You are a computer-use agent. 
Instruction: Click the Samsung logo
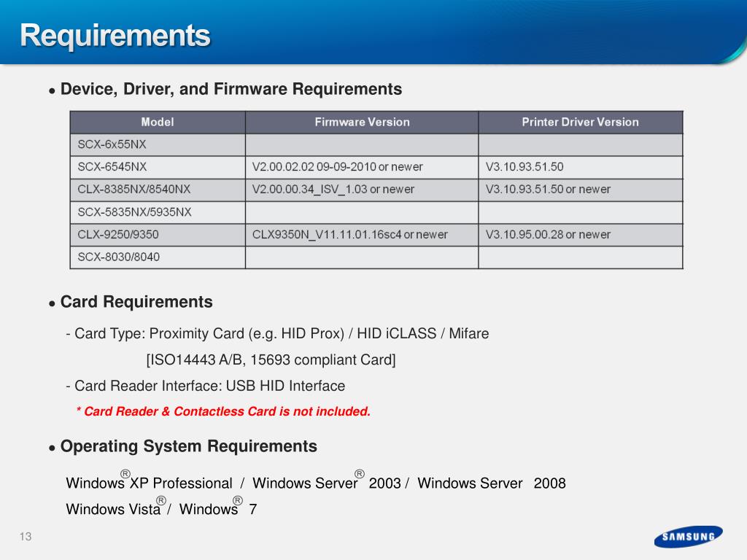coord(689,537)
